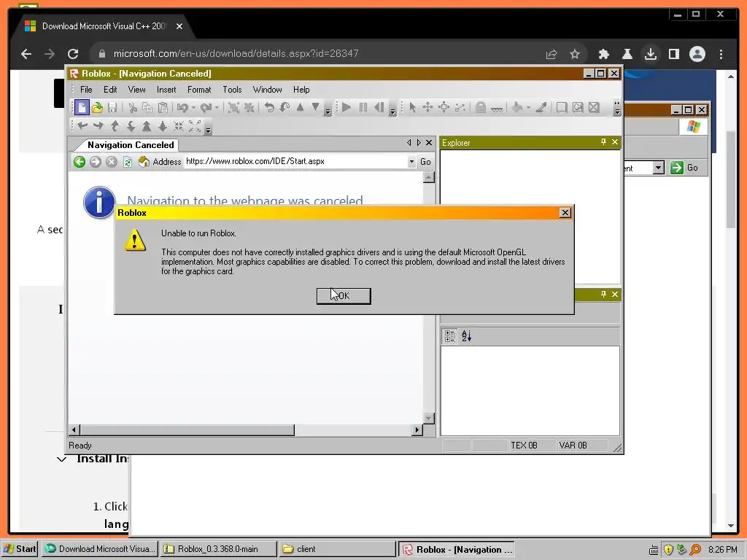The height and width of the screenshot is (560, 747).
Task: Click the Save floppy disk icon
Action: coord(112,108)
